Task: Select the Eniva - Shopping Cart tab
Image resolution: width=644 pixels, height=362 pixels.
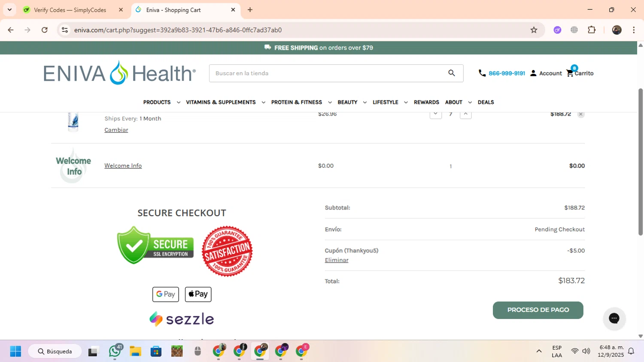Action: pos(173,10)
